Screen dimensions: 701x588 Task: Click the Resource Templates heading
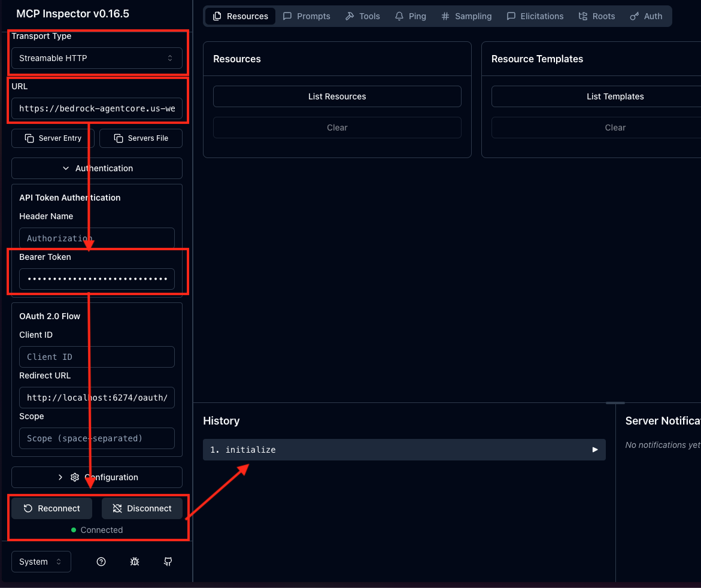[537, 59]
